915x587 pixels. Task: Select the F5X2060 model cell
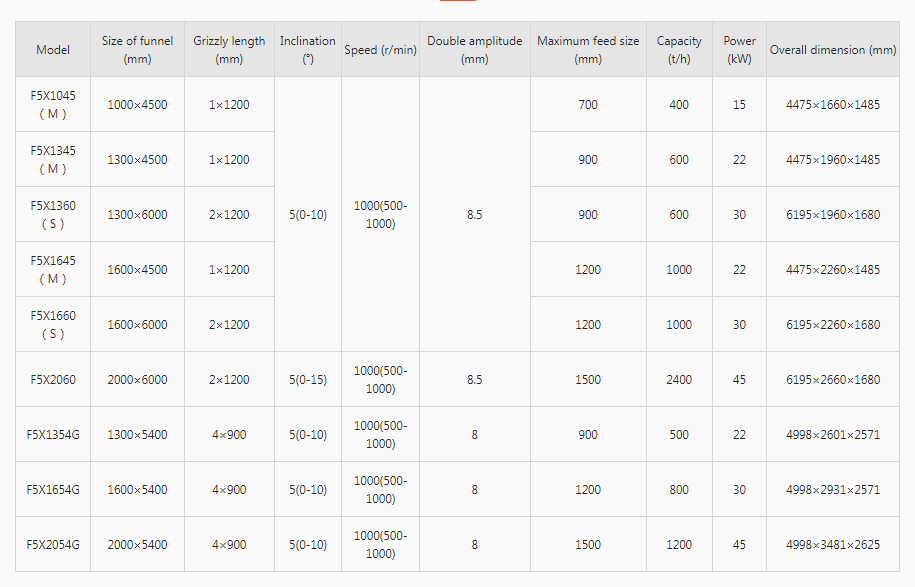tap(53, 380)
